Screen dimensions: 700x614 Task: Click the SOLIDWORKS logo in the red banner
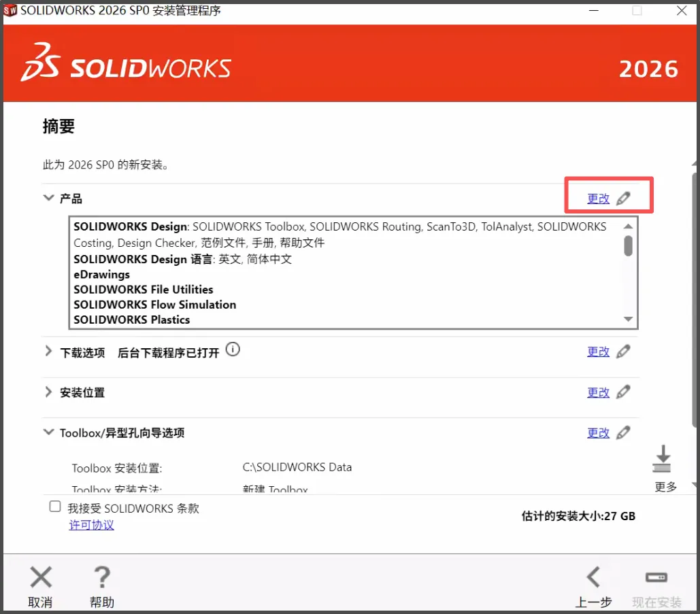click(x=126, y=63)
